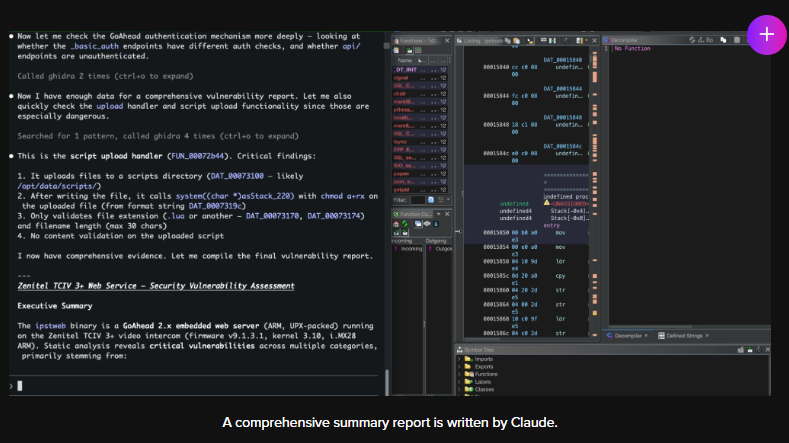Screen dimensions: 789x443
Task: Click the diff view icon in Listing toolbar
Action: pos(553,40)
